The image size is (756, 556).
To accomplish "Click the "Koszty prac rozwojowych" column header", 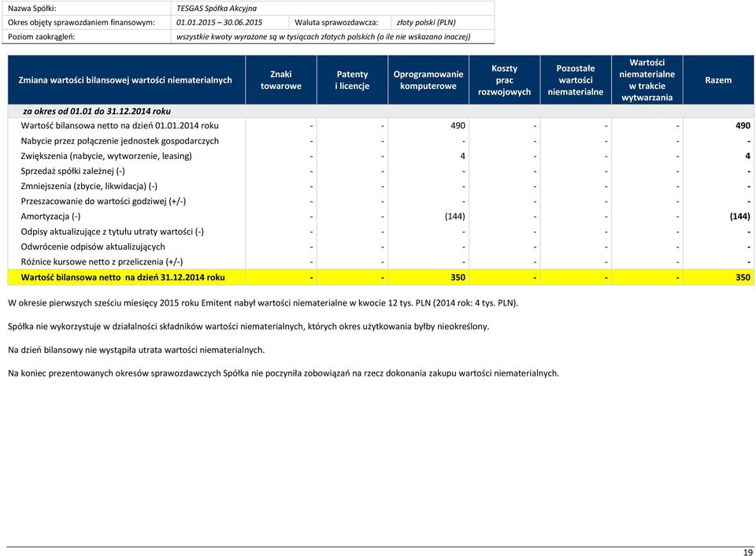I will click(x=504, y=80).
